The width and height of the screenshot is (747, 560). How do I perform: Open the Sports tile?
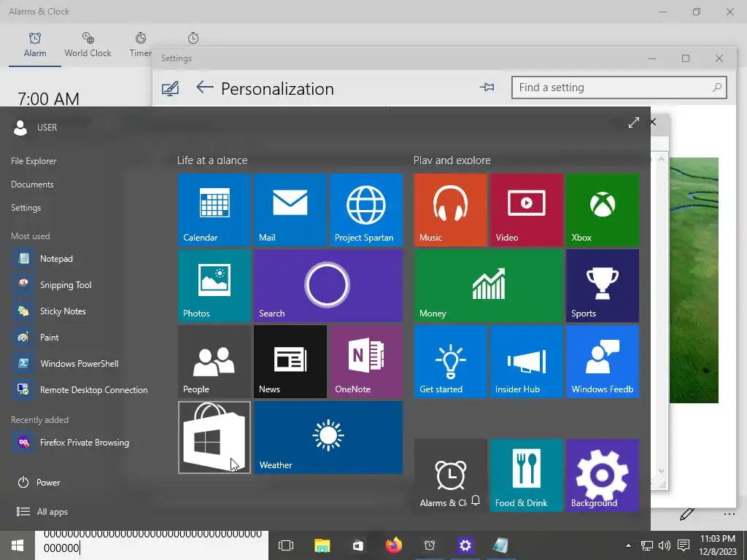(603, 286)
